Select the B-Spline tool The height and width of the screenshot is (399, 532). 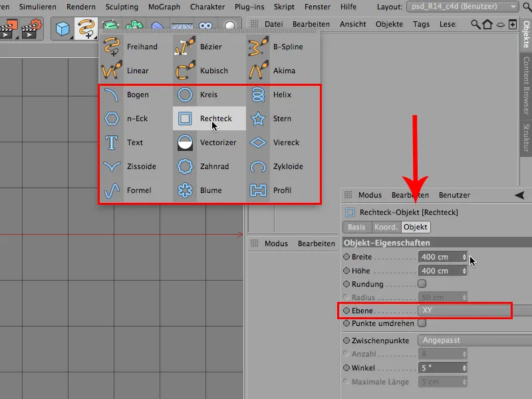coord(282,47)
